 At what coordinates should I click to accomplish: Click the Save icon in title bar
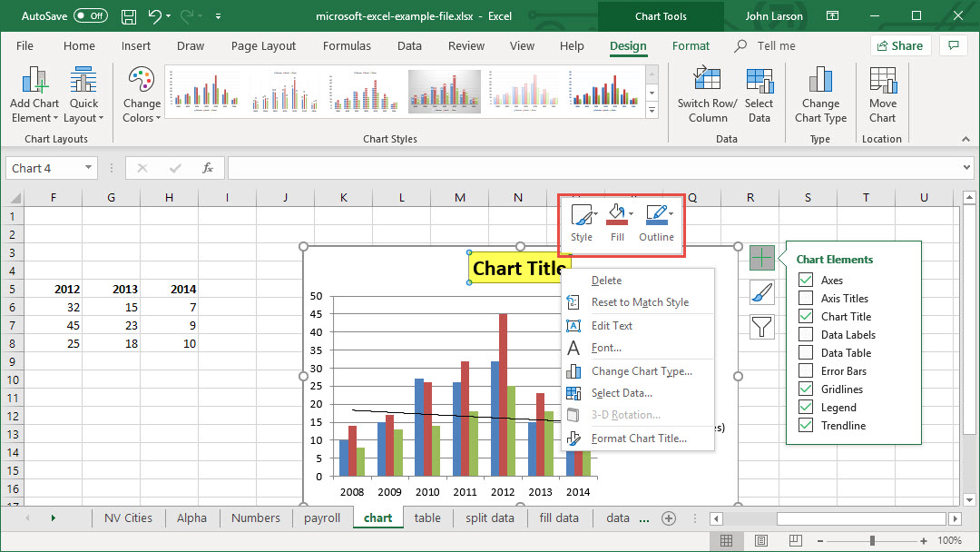click(x=129, y=16)
